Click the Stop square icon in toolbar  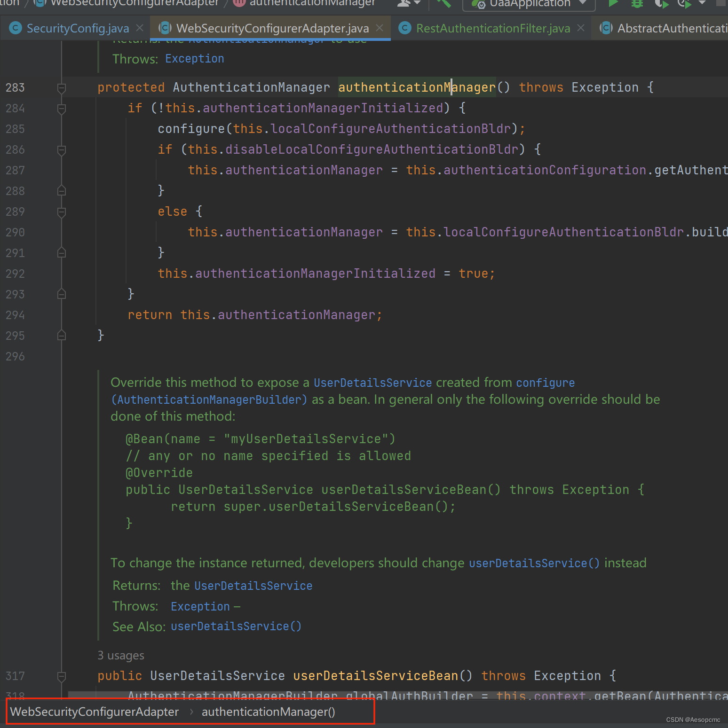[721, 2]
